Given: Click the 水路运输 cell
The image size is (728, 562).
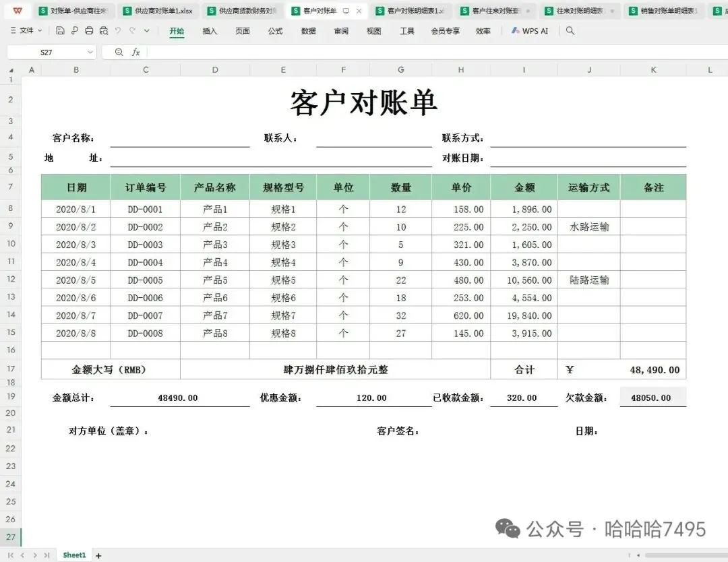Looking at the screenshot, I should pyautogui.click(x=588, y=227).
